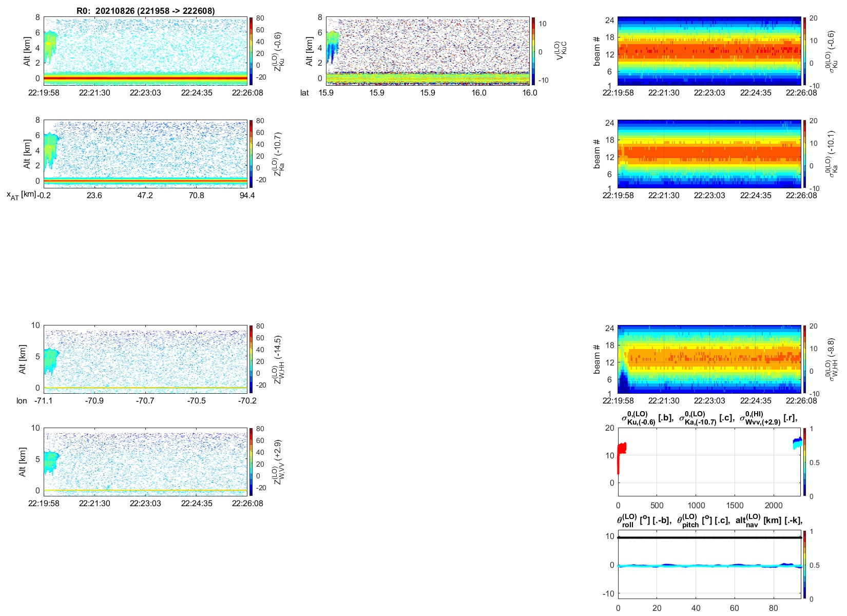Click the figure title R0: 20210826
Screen dimensions: 847x616
click(x=145, y=11)
